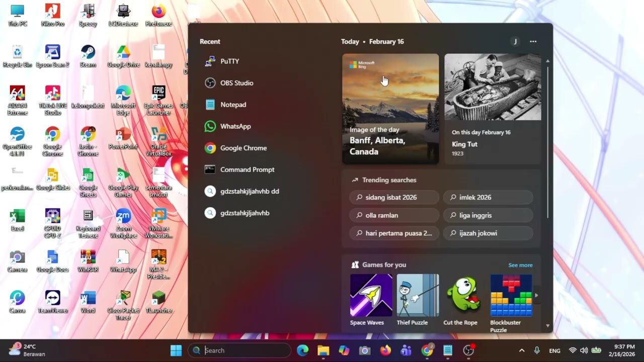
Task: Search trending 'hari pertama puasa'
Action: pyautogui.click(x=394, y=233)
